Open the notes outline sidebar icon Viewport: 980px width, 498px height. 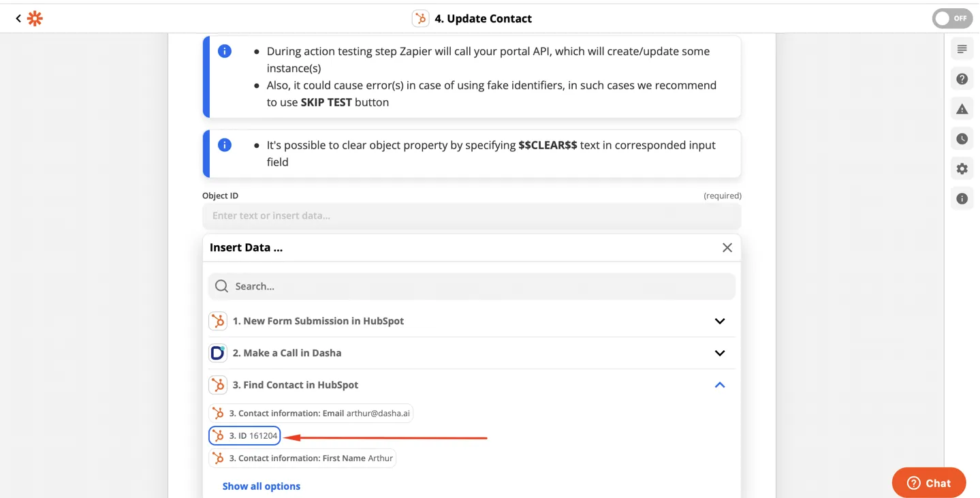[962, 49]
